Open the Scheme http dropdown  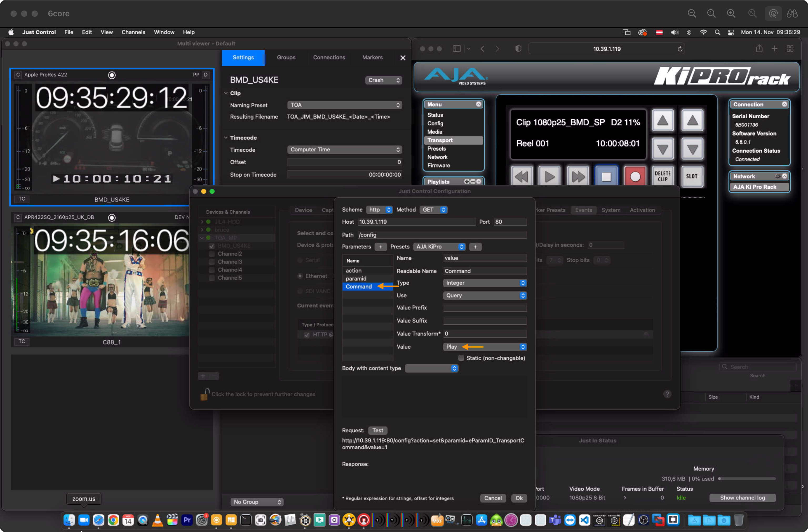[379, 210]
